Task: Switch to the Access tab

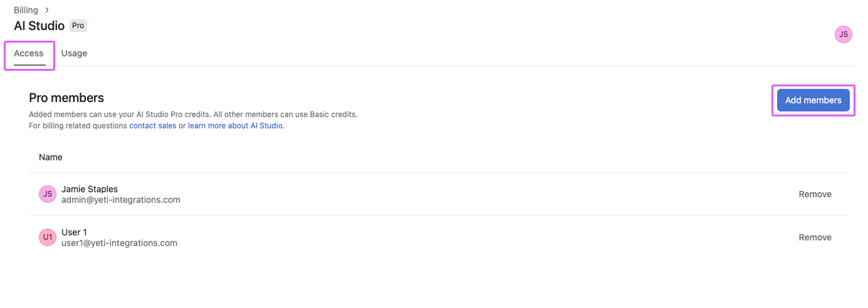Action: [29, 53]
